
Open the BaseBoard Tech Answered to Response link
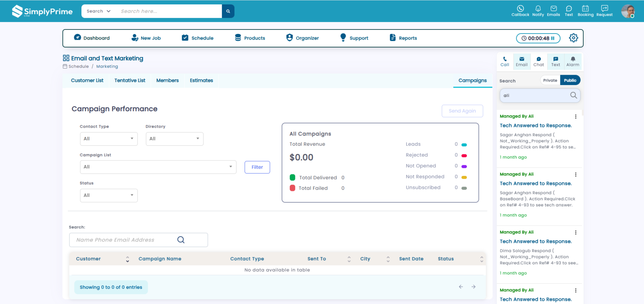click(x=536, y=183)
